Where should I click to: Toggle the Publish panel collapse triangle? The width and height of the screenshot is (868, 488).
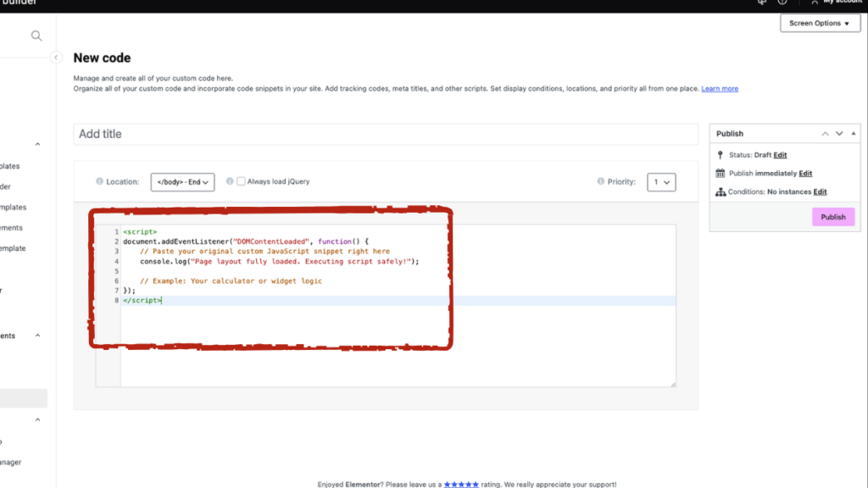pyautogui.click(x=854, y=134)
